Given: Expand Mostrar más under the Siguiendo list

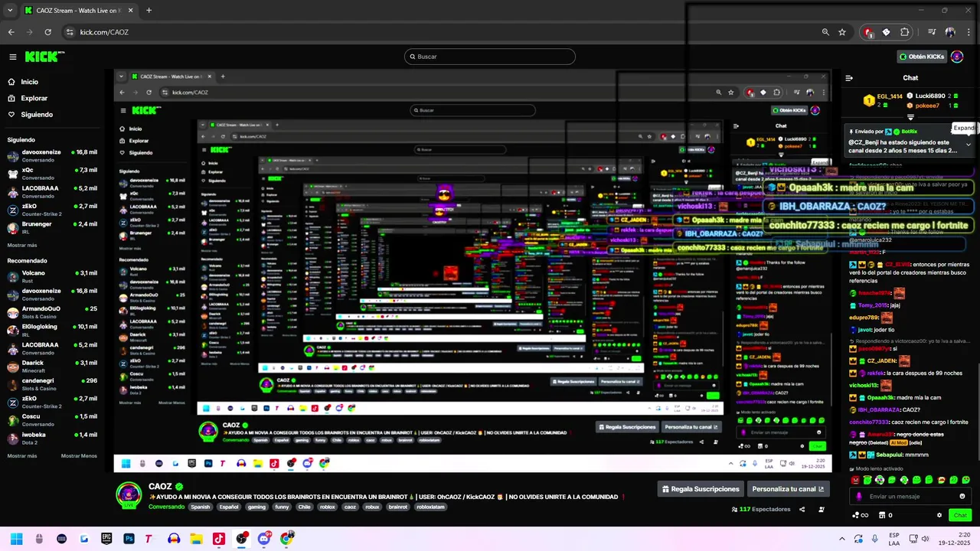Looking at the screenshot, I should (22, 246).
